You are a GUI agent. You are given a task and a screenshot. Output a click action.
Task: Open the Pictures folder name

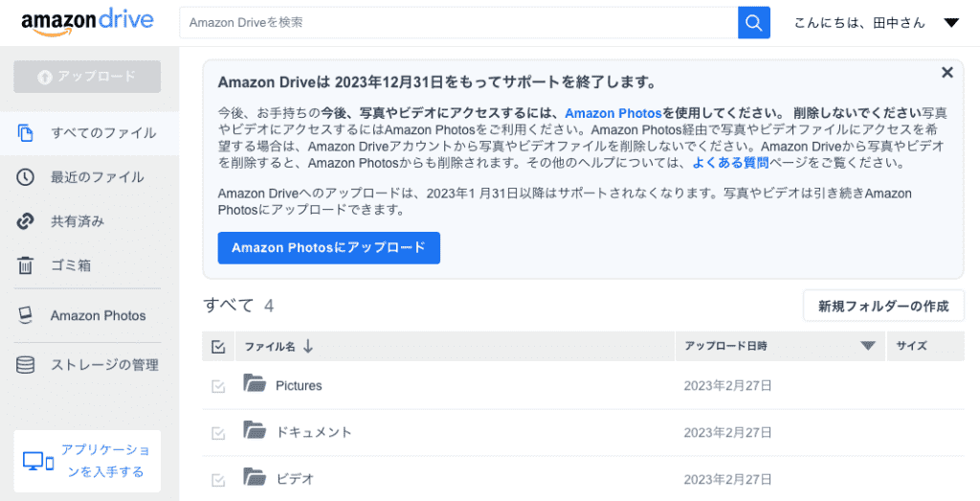tap(299, 386)
